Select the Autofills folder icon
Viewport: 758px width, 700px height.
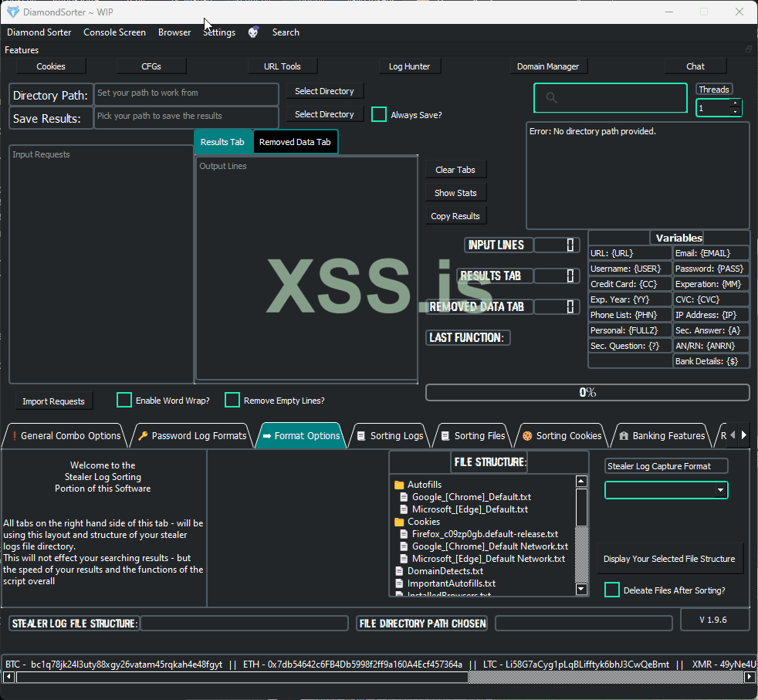(x=399, y=485)
